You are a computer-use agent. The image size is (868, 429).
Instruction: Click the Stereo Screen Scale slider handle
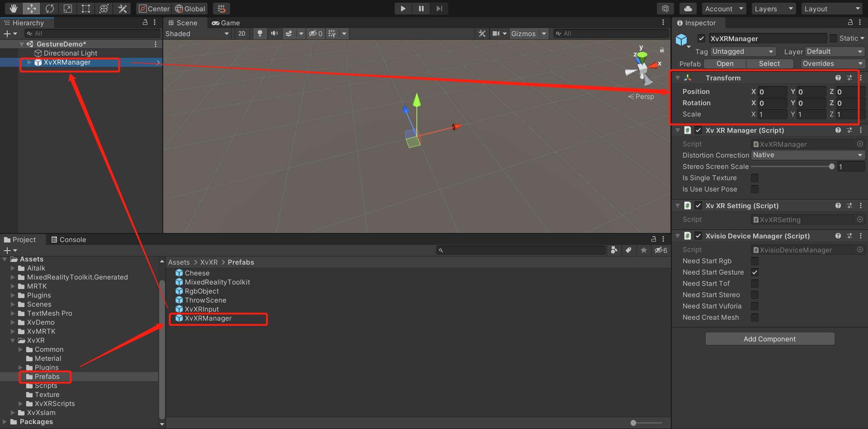coord(831,167)
